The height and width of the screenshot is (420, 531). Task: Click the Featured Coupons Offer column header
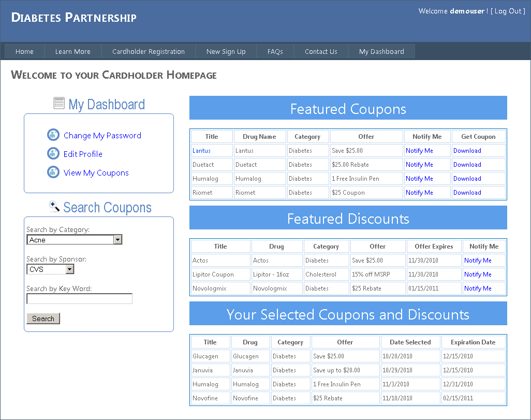click(366, 137)
